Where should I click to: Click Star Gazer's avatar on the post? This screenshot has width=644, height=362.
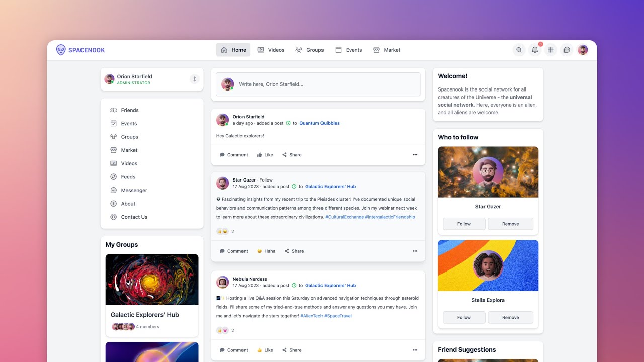(222, 183)
